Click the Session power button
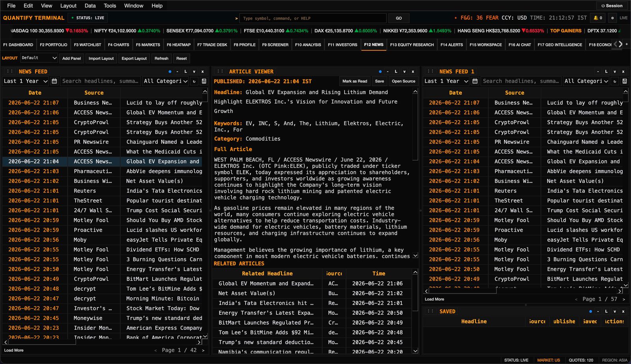 coord(612,6)
